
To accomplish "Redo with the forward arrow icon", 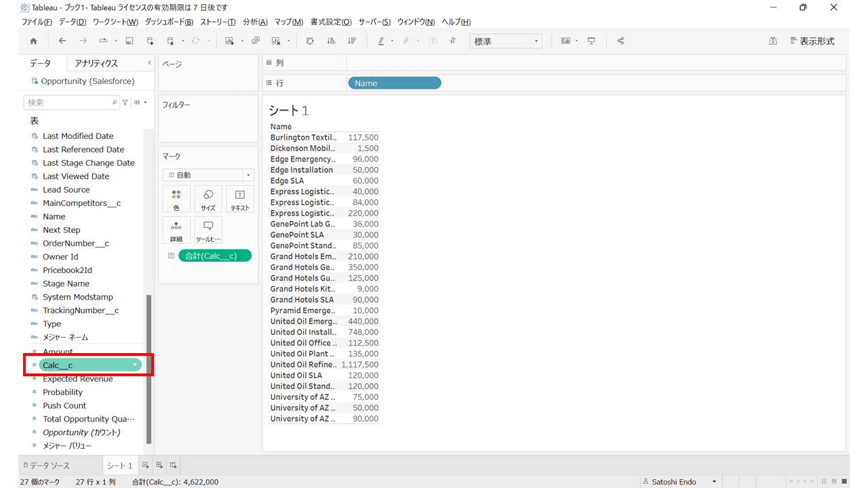I will (83, 41).
